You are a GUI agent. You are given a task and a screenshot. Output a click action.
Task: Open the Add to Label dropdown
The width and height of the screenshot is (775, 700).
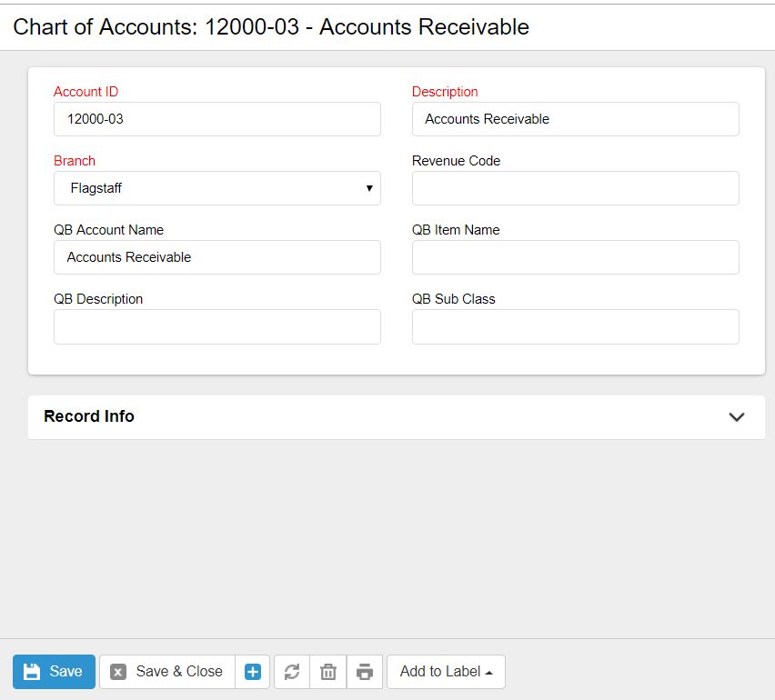pos(446,672)
